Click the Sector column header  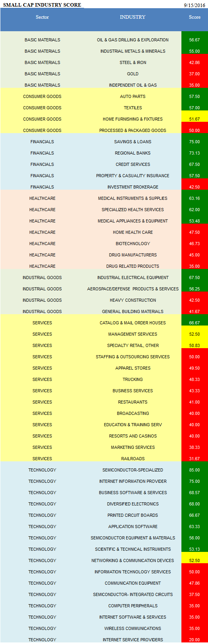42,17
